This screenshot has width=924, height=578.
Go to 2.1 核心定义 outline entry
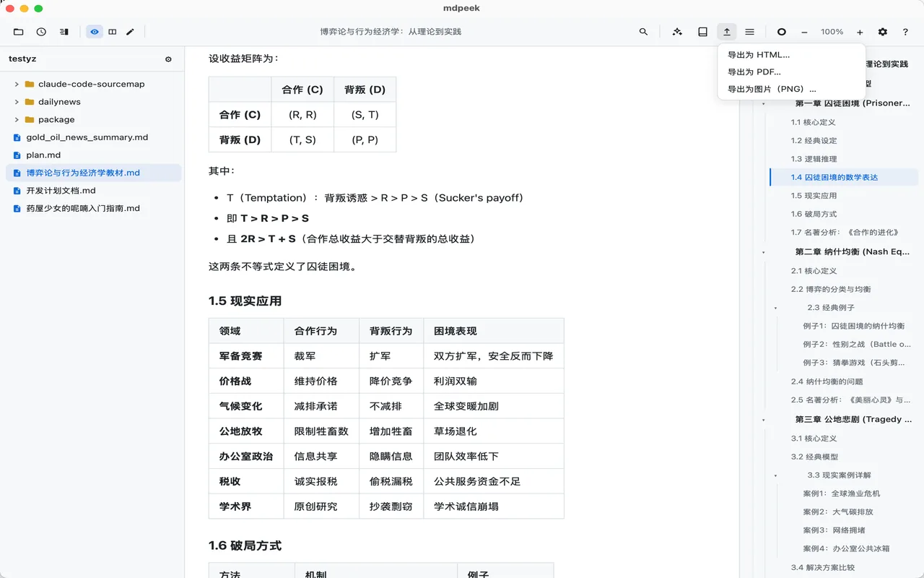pos(814,271)
